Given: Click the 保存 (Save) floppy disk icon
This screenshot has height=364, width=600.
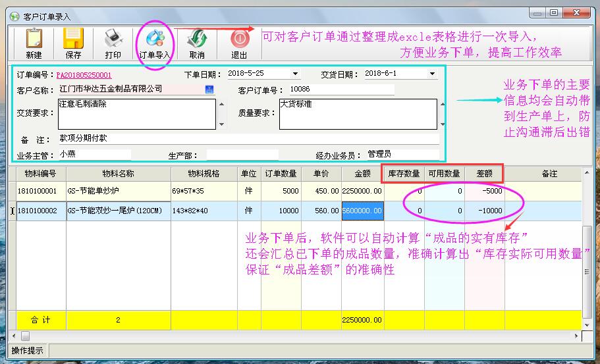Looking at the screenshot, I should [x=73, y=43].
